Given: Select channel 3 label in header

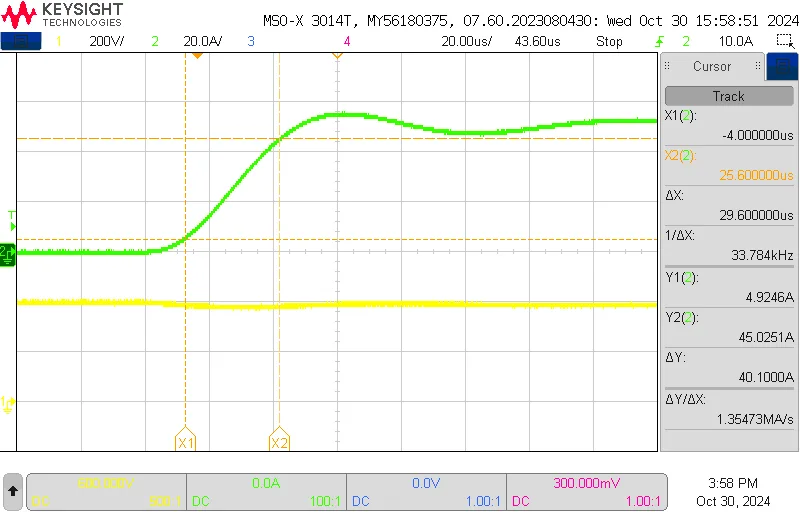Looking at the screenshot, I should 251,41.
